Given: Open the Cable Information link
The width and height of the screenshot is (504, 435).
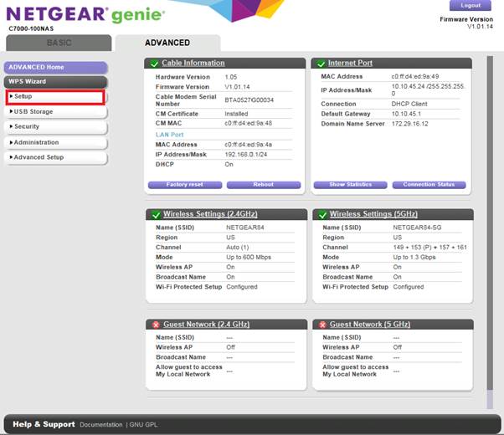Looking at the screenshot, I should pos(193,63).
